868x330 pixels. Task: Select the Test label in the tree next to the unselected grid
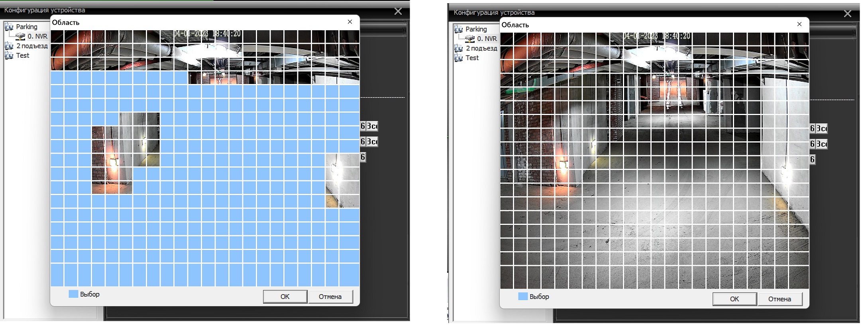[x=472, y=58]
